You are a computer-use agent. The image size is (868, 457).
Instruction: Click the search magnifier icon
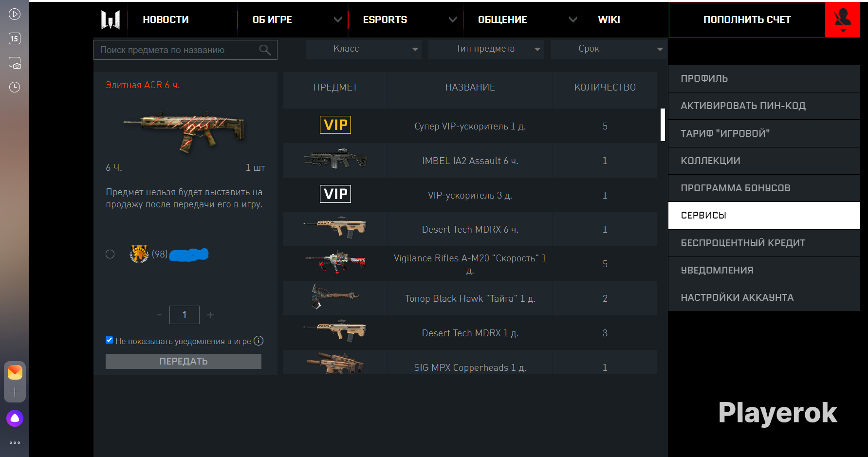(x=265, y=50)
